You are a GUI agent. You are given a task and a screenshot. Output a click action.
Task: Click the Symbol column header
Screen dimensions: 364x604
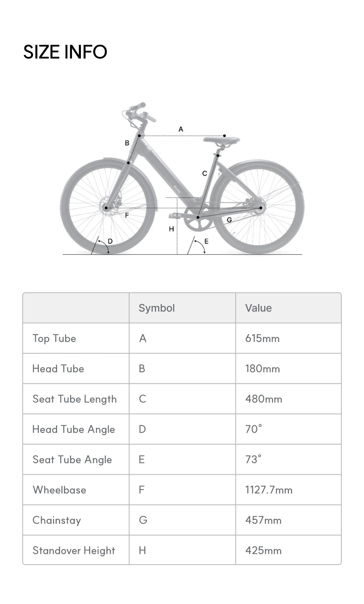(x=157, y=308)
